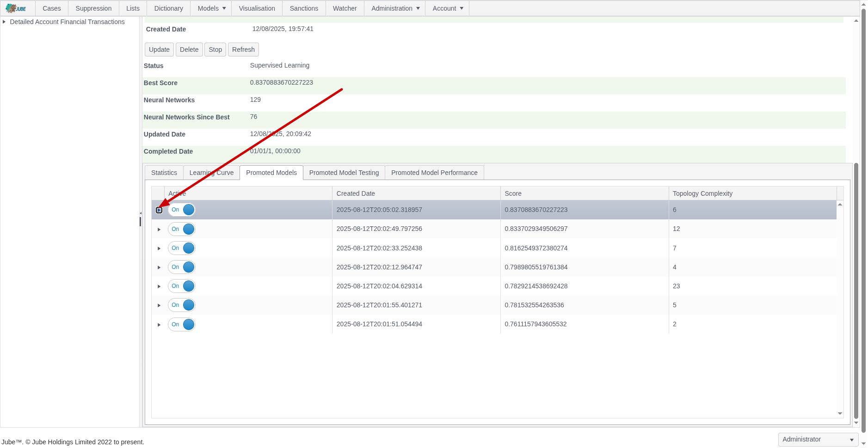Screen dimensions: 868x448
Task: Switch to Promoted Model Testing tab
Action: 344,173
